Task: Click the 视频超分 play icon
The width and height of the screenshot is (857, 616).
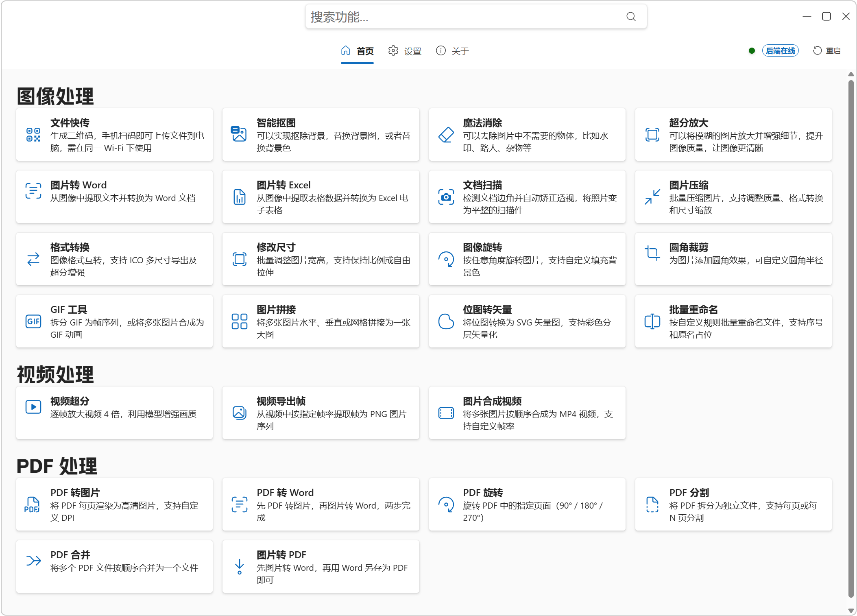Action: 33,407
